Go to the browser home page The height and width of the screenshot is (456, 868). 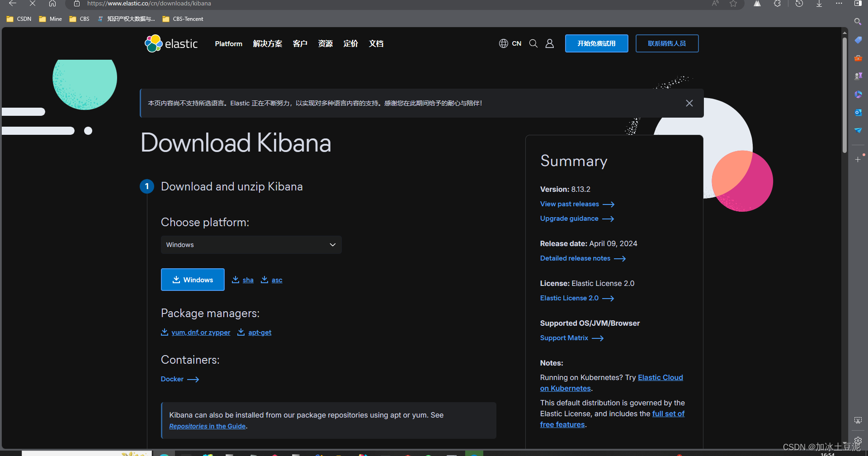click(52, 3)
